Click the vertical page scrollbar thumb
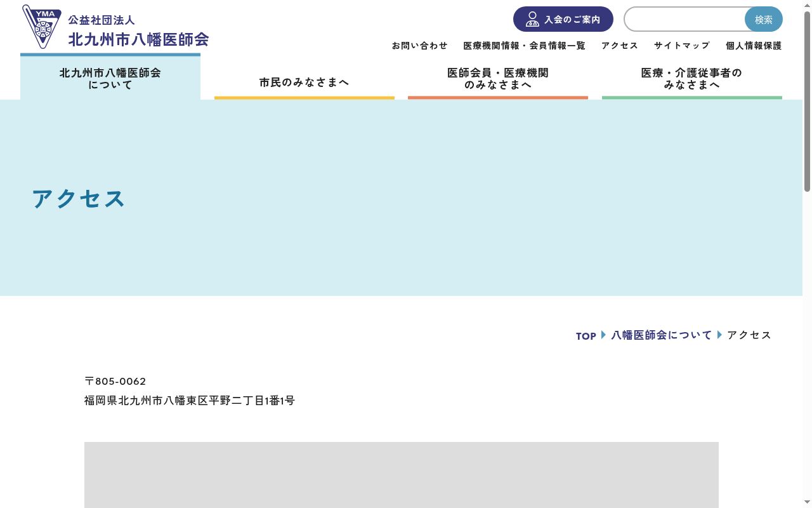The height and width of the screenshot is (508, 812). 807,102
